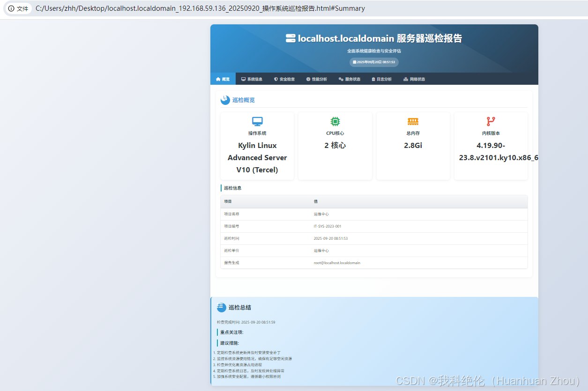Click the 项目 column header
This screenshot has height=391, width=588.
[228, 202]
